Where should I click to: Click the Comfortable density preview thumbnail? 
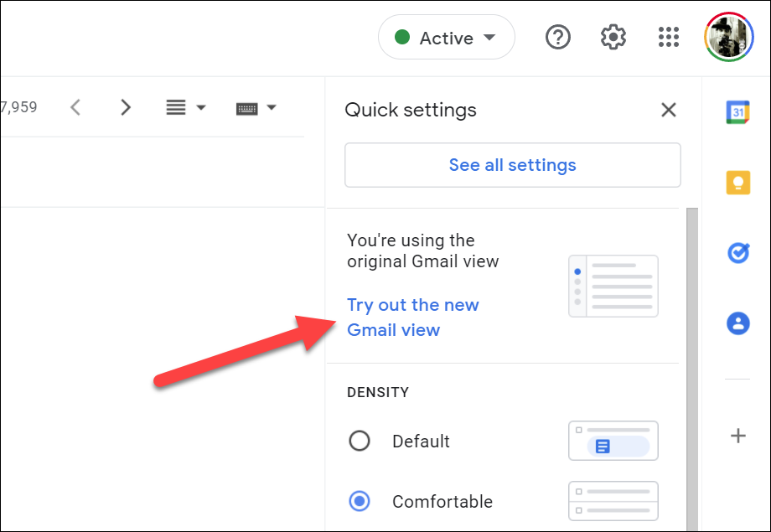pyautogui.click(x=613, y=500)
